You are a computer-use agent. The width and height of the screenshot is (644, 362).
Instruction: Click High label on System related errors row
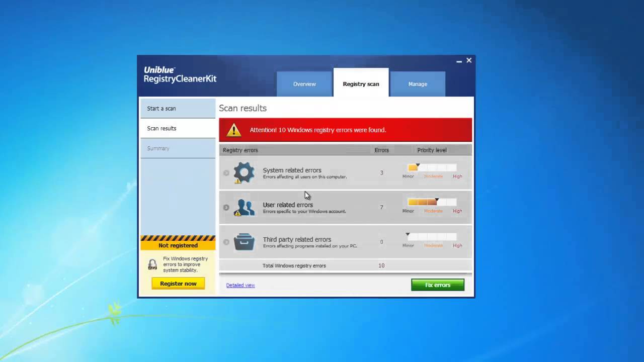[x=457, y=176]
